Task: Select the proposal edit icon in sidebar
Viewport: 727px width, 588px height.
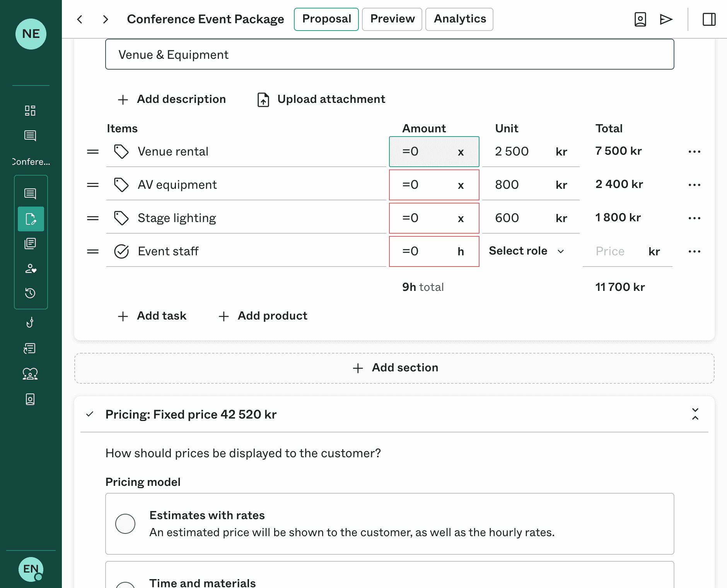Action: (x=31, y=219)
